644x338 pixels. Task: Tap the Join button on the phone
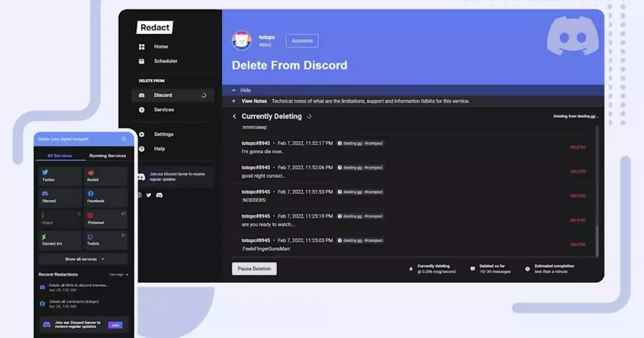pos(115,325)
